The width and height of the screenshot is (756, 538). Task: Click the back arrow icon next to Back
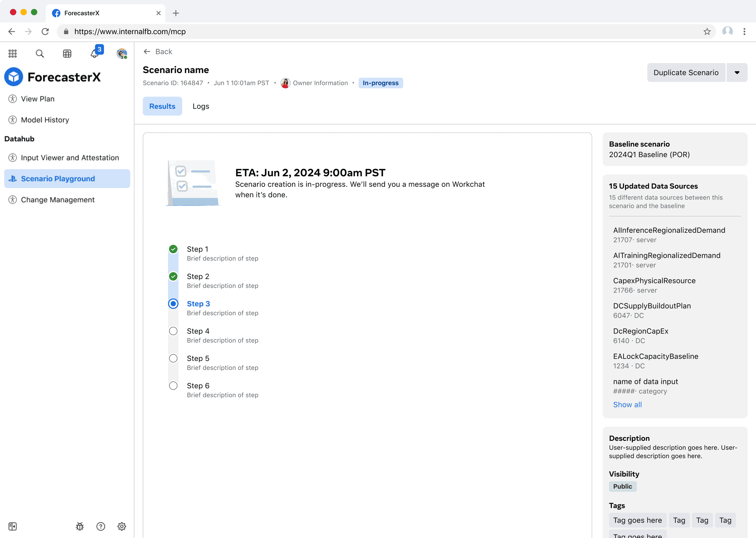(x=147, y=51)
